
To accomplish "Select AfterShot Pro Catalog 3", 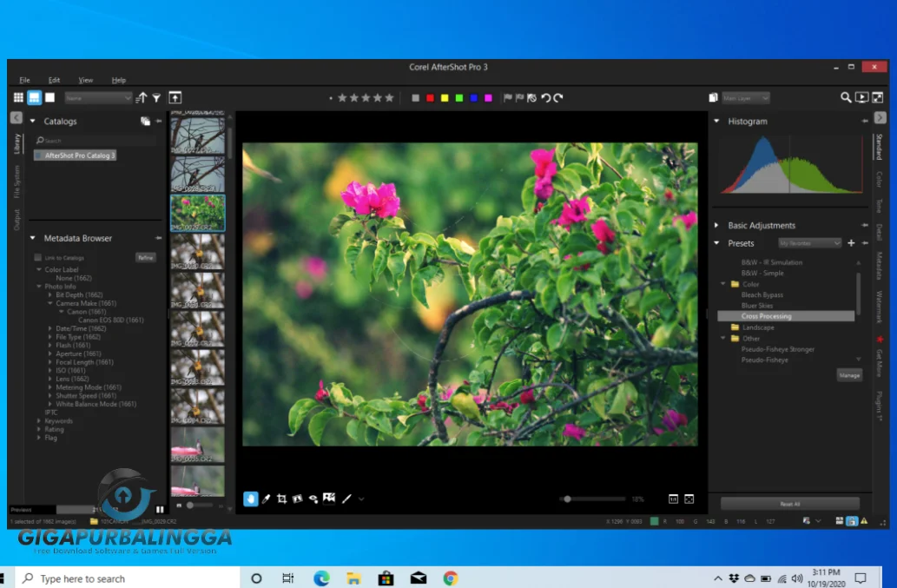I will [75, 155].
